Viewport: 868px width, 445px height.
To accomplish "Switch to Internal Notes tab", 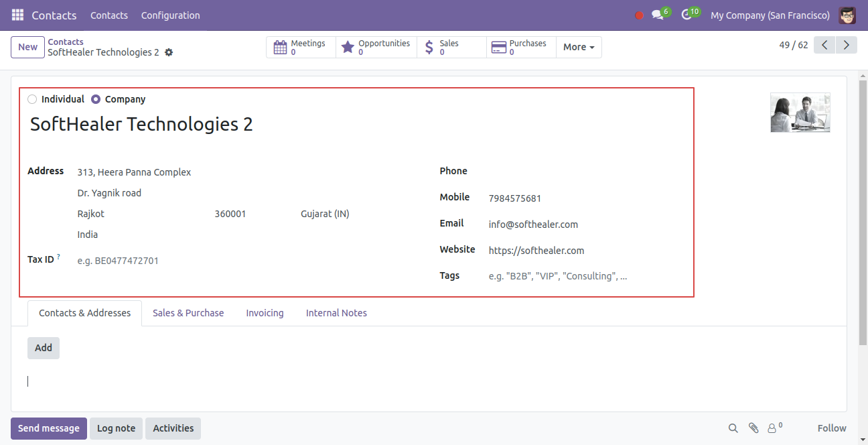I will coord(336,313).
